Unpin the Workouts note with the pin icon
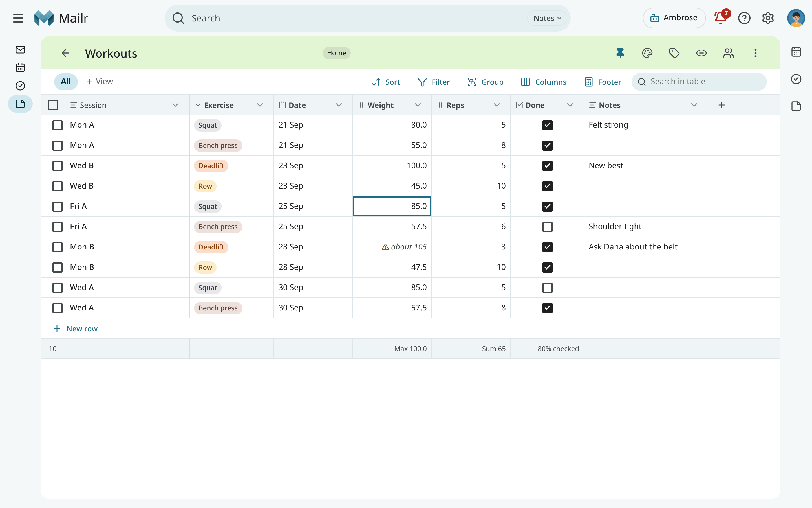The width and height of the screenshot is (812, 508). [x=620, y=53]
